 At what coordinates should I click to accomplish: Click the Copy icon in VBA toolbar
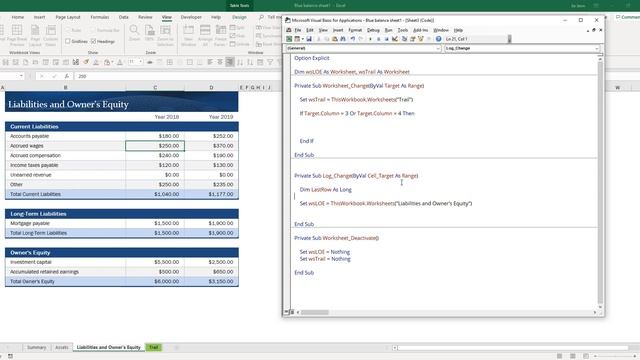(x=327, y=39)
